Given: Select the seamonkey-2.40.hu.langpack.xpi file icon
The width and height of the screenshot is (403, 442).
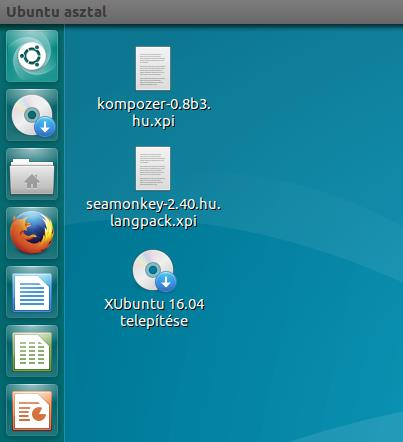Looking at the screenshot, I should pyautogui.click(x=153, y=168).
